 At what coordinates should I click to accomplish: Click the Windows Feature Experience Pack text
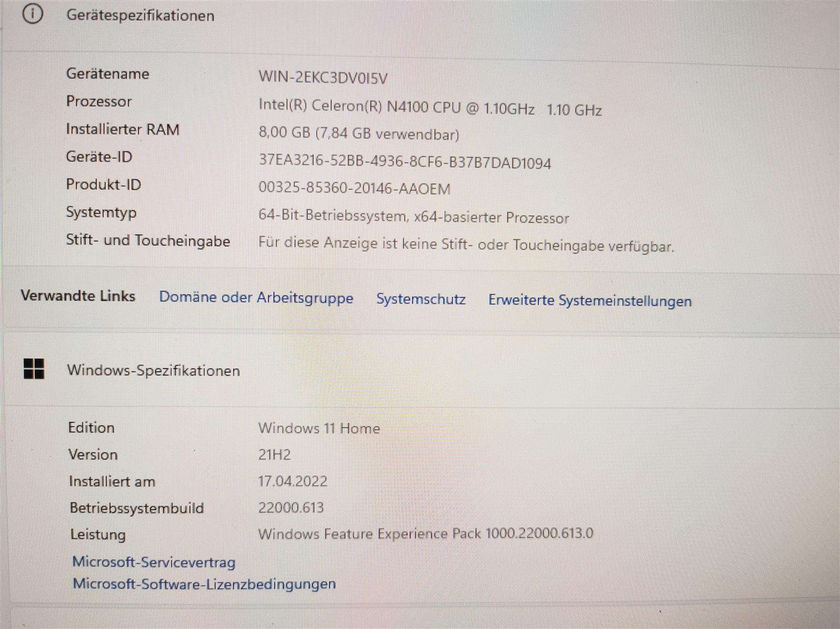(425, 534)
